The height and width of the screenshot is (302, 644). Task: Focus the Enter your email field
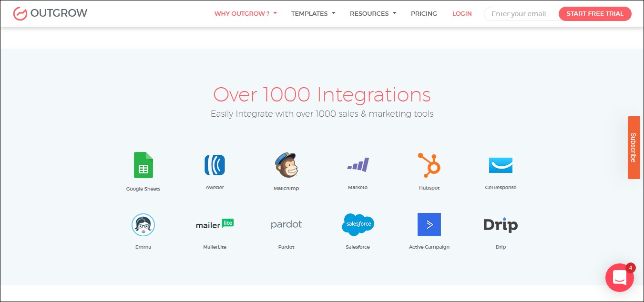(x=521, y=14)
